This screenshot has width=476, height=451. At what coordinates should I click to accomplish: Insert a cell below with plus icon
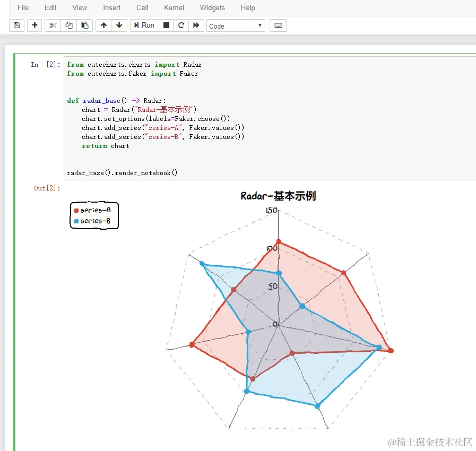point(34,25)
